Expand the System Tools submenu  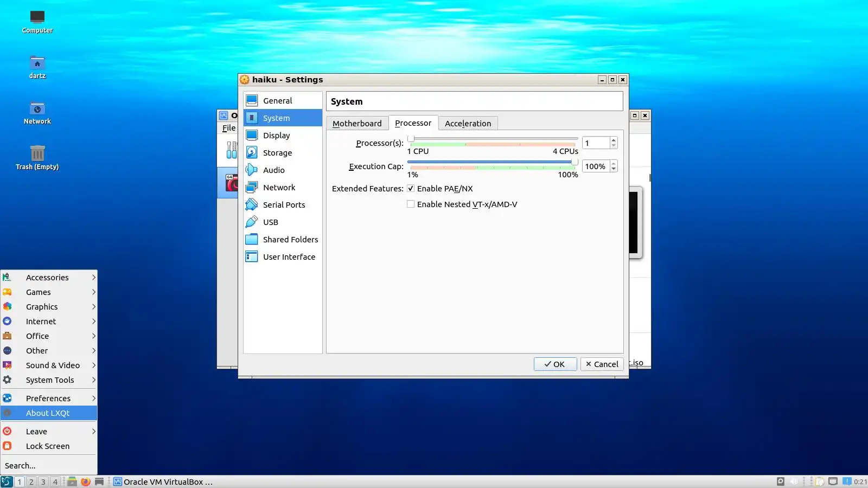click(x=49, y=380)
